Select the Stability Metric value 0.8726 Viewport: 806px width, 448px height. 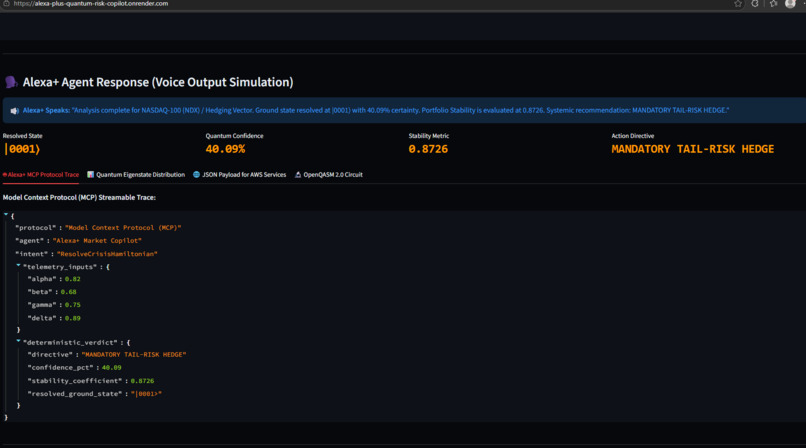coord(428,149)
